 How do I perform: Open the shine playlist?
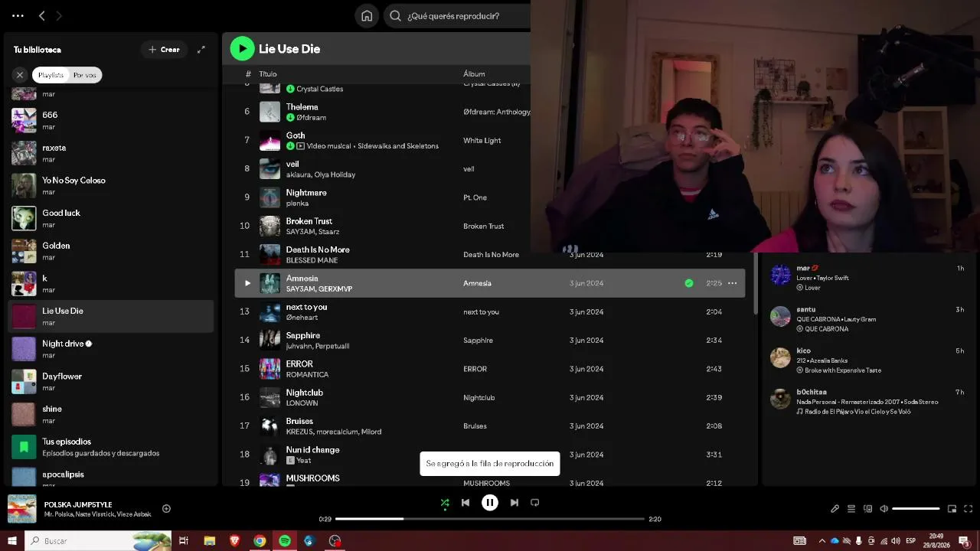[111, 414]
